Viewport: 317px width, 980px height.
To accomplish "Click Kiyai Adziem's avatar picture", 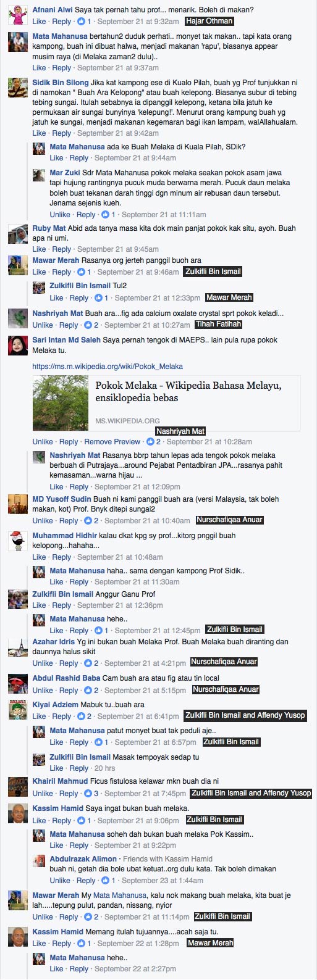I will pos(17,710).
